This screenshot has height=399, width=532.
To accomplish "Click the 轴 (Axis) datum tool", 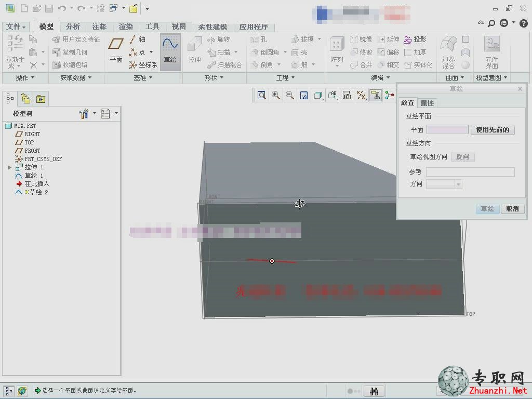I will (x=137, y=39).
